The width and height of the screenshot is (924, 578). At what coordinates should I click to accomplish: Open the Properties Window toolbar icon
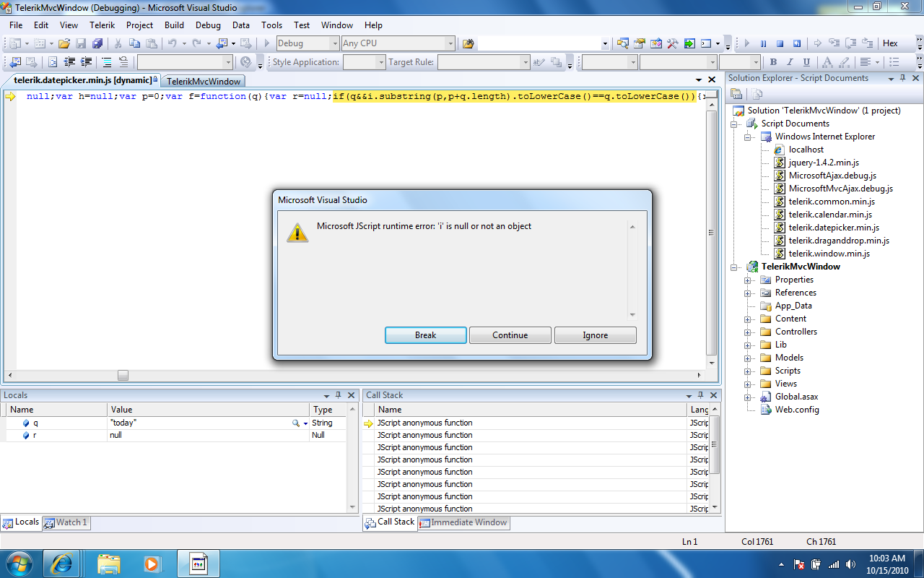pos(639,43)
